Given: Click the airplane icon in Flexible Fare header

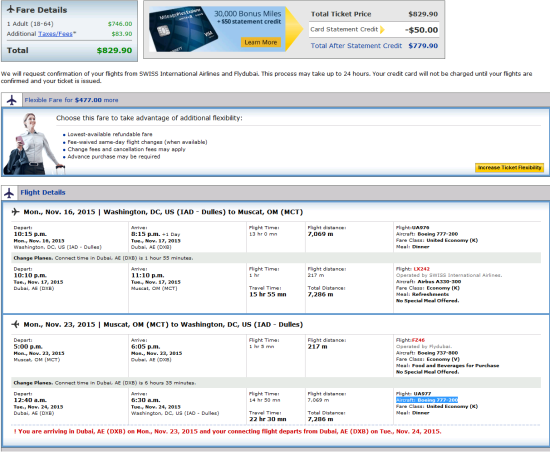Looking at the screenshot, I should click(12, 100).
